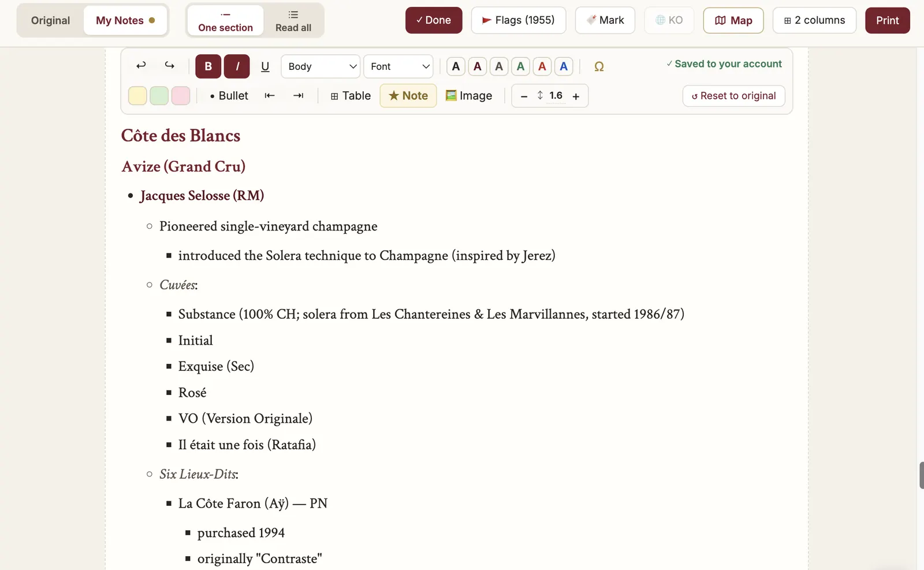Click the Done button
This screenshot has width=924, height=570.
(x=434, y=20)
